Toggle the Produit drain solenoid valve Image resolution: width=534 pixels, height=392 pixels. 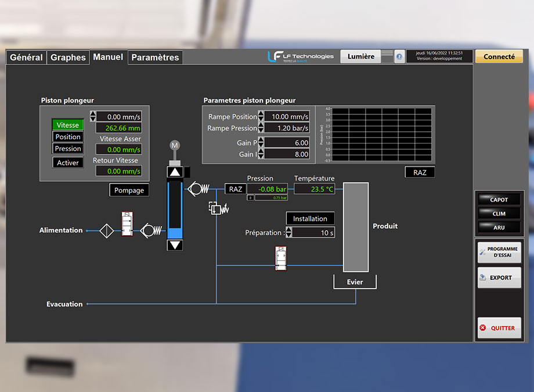(x=281, y=258)
